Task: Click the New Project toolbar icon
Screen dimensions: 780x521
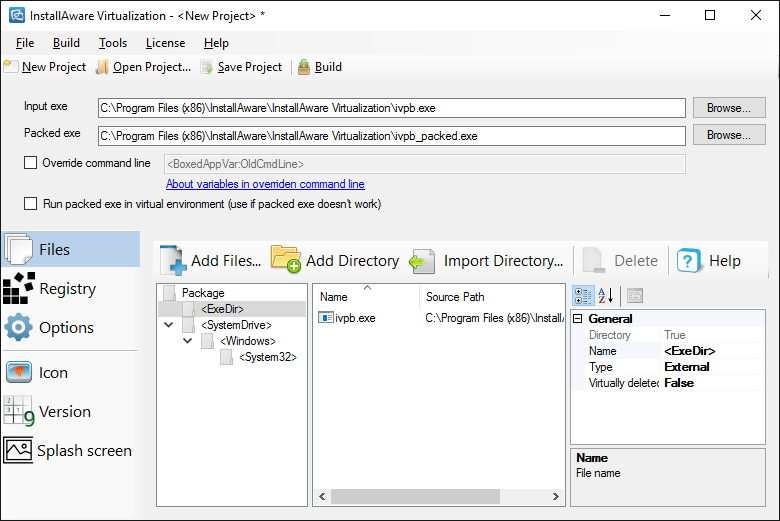Action: tap(11, 67)
